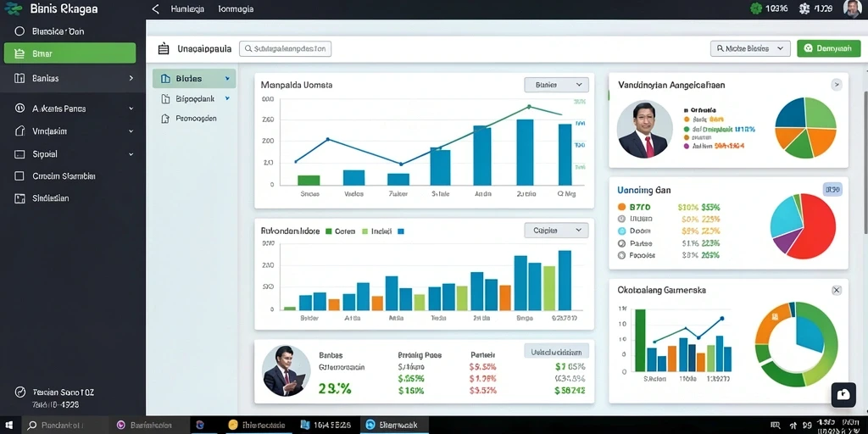Click the green status icon next to 103%
Viewport: 868px width, 434px height.
pyautogui.click(x=755, y=8)
